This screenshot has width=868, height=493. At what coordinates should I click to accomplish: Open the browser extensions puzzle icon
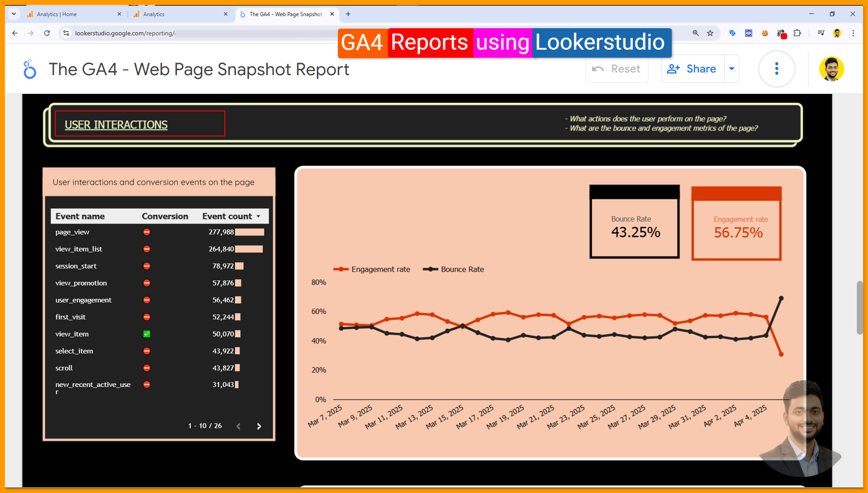797,33
